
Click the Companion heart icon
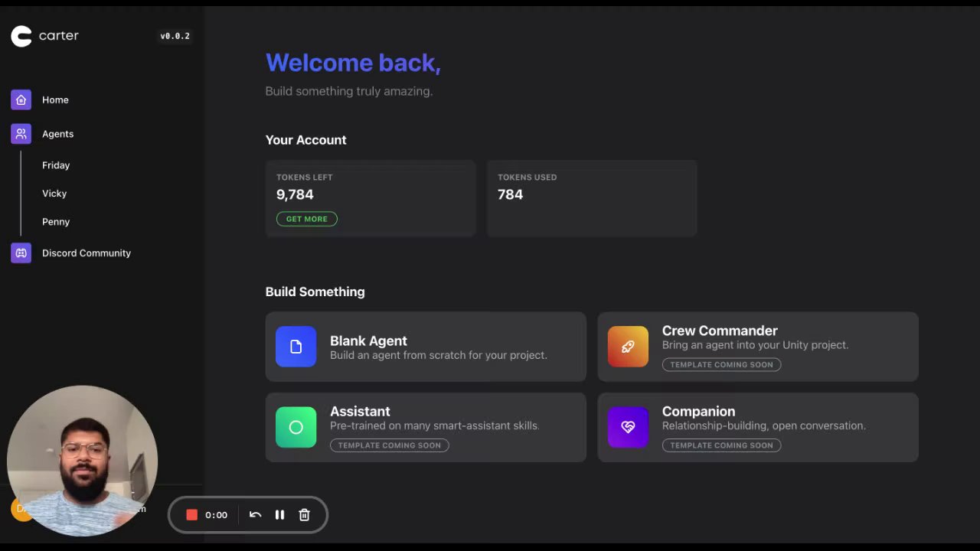(x=628, y=427)
